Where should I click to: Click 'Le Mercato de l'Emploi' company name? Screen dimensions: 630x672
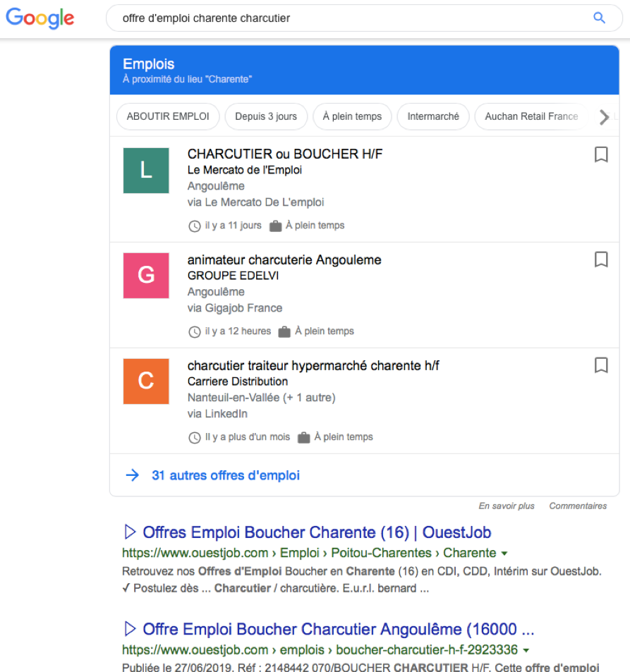[245, 170]
